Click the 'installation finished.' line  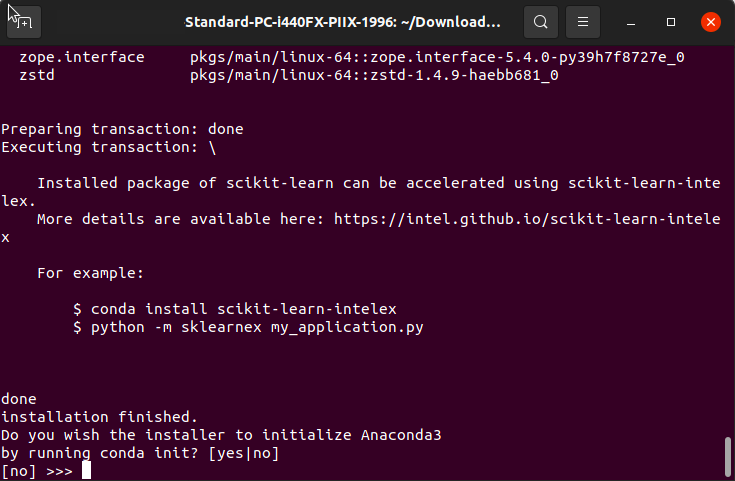99,417
